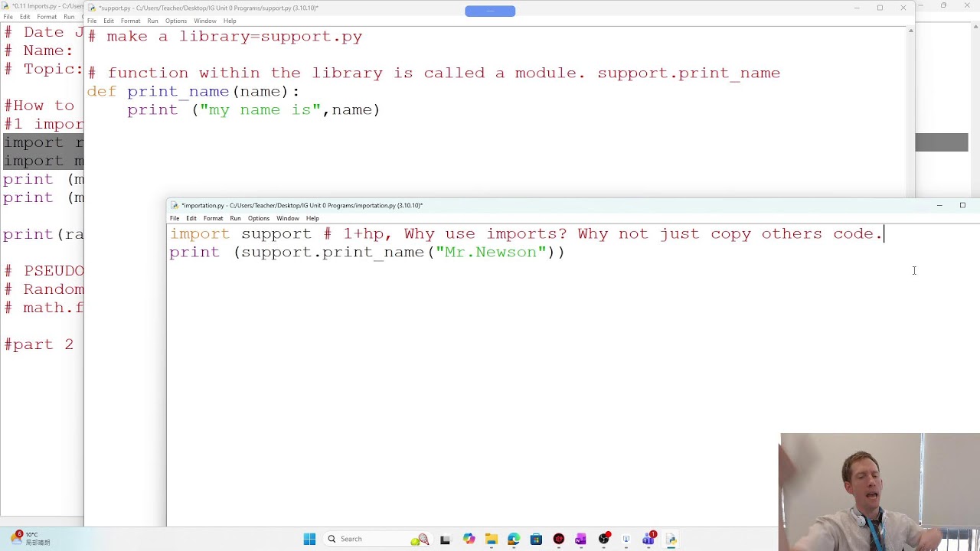Open the weather widget on taskbar
The image size is (980, 551).
tap(31, 538)
